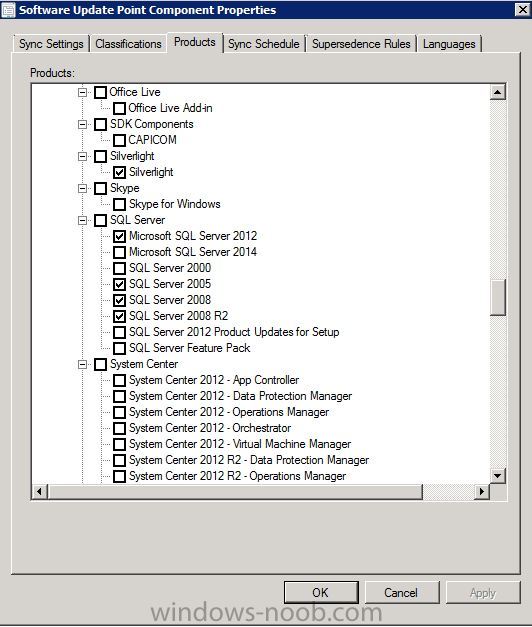
Task: Click the vertical scrollbar down arrow
Action: (498, 475)
